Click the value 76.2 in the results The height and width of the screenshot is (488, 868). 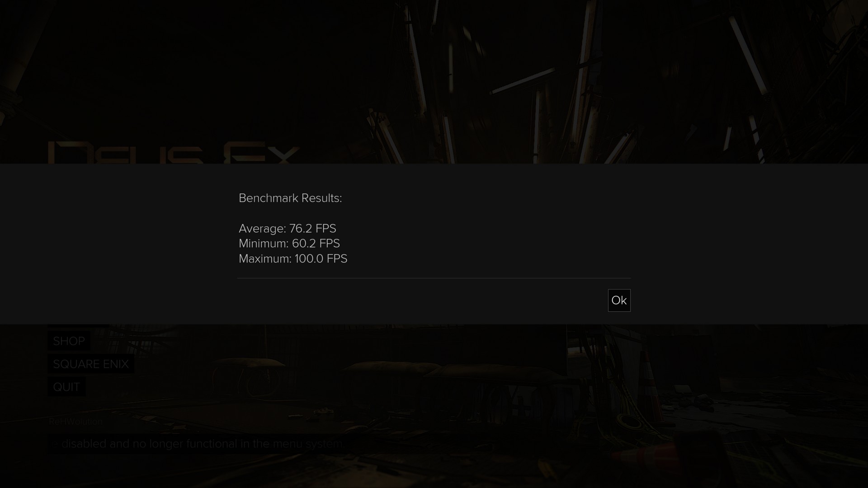pos(301,229)
